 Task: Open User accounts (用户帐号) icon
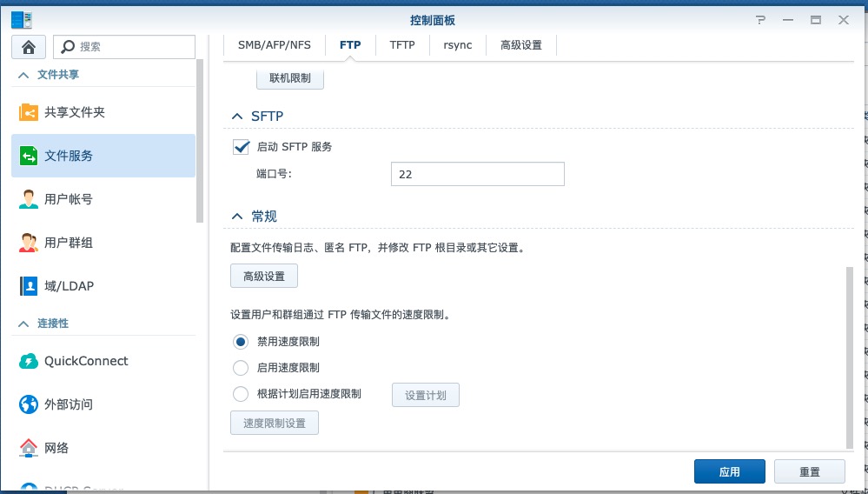[29, 200]
